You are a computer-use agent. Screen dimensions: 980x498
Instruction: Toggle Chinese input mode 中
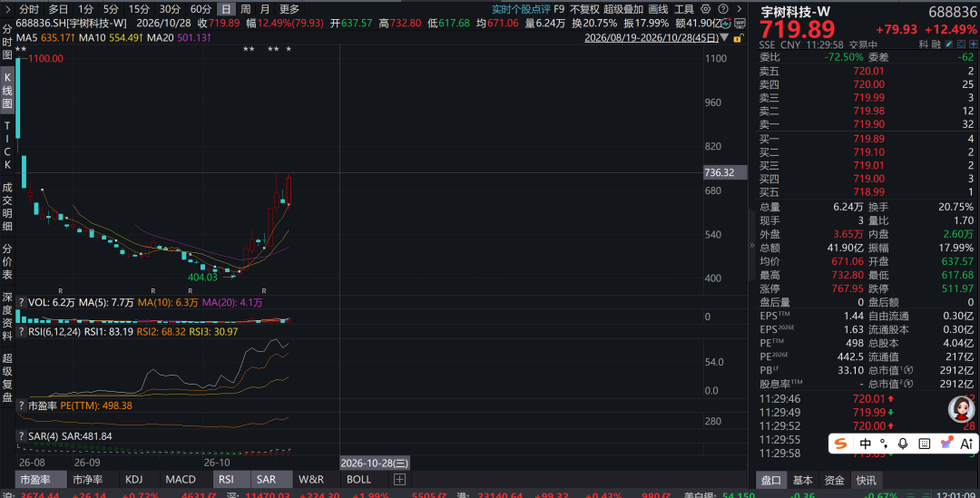pyautogui.click(x=865, y=444)
